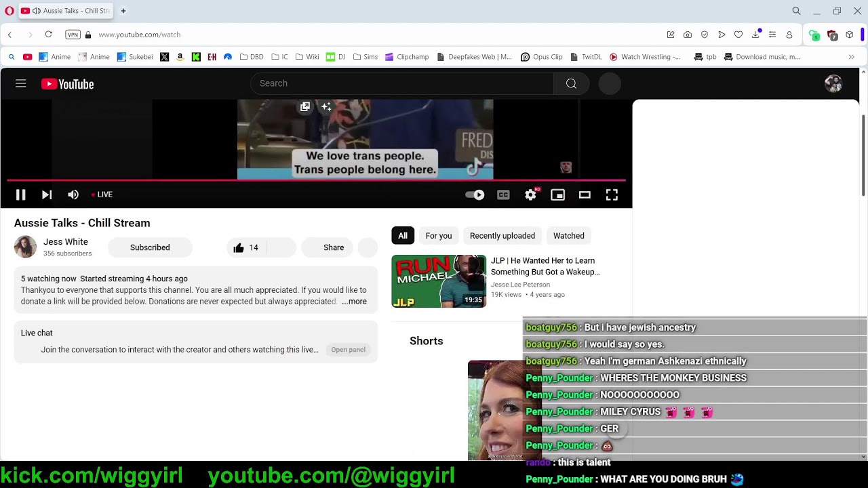868x488 pixels.
Task: Mute the video volume
Action: 73,195
